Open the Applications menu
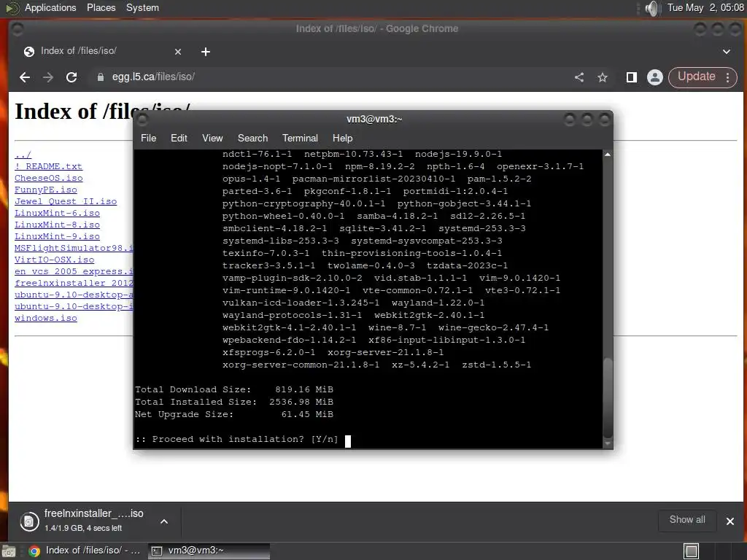 [50, 7]
